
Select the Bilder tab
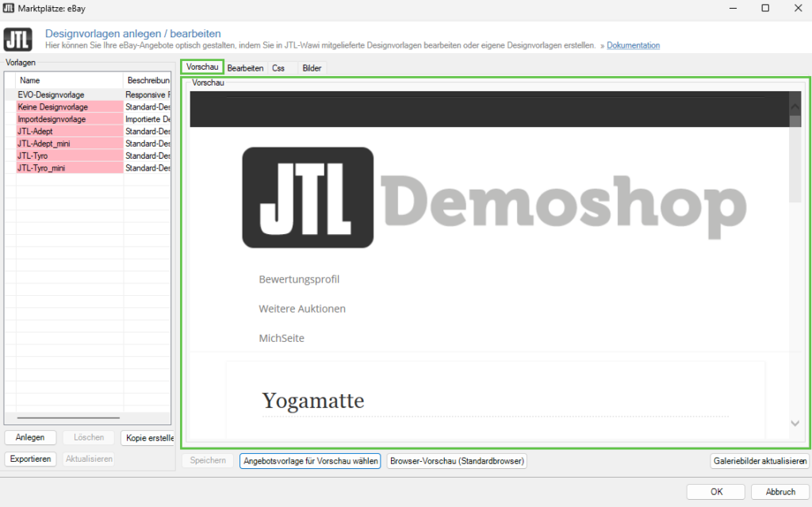[312, 68]
